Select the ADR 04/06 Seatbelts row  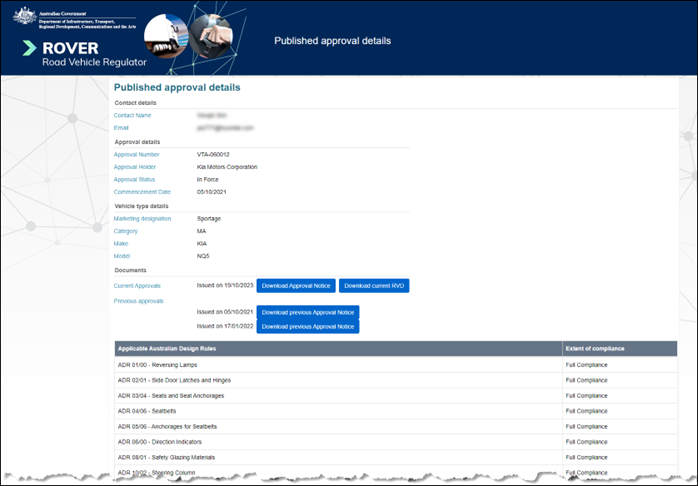[148, 411]
